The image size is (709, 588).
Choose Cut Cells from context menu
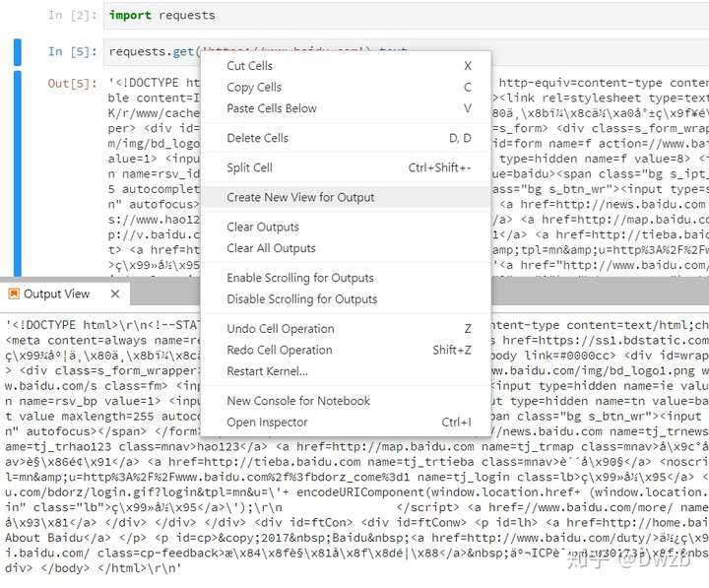click(x=346, y=66)
